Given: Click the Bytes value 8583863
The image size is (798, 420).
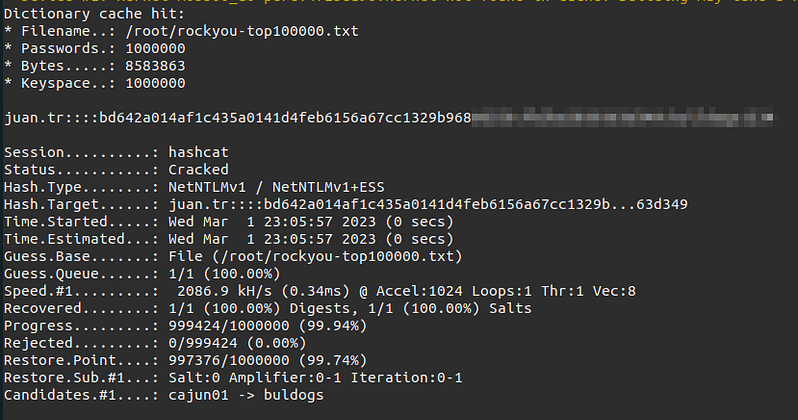Looking at the screenshot, I should point(156,66).
